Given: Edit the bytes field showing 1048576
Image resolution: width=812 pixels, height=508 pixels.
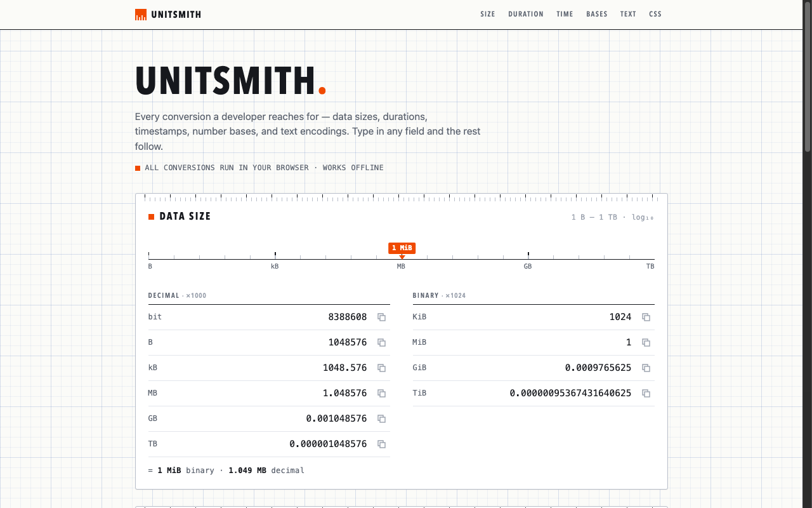Looking at the screenshot, I should click(269, 342).
